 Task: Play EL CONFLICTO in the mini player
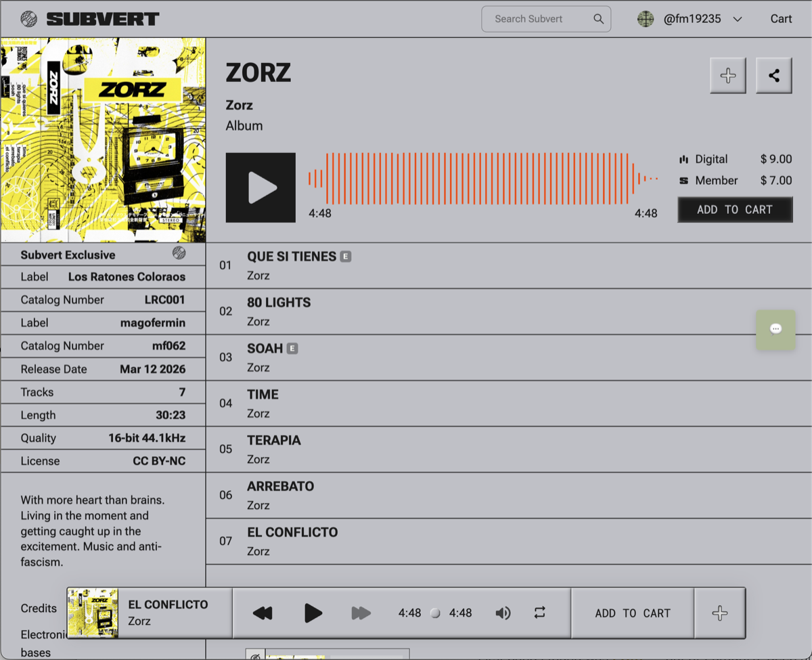pos(313,613)
